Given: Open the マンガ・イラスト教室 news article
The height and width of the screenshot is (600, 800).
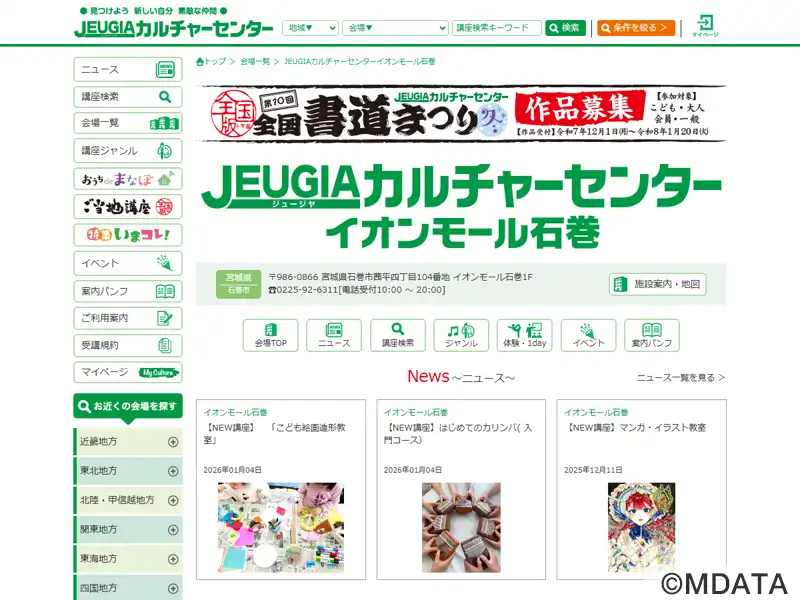Looking at the screenshot, I should pos(635,428).
